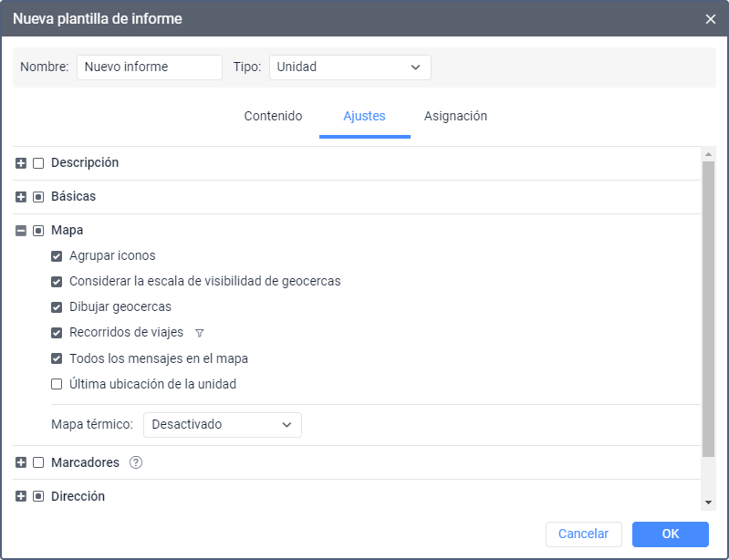The image size is (729, 560).
Task: Toggle Todos los mensajes en el mapa
Action: (57, 358)
